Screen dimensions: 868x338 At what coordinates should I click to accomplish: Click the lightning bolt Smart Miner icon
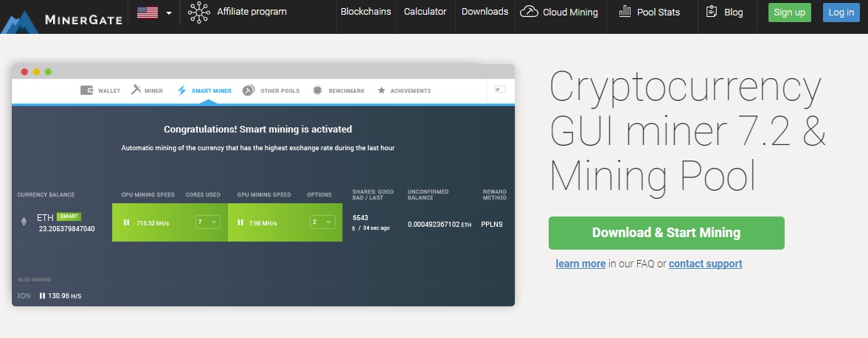(181, 90)
